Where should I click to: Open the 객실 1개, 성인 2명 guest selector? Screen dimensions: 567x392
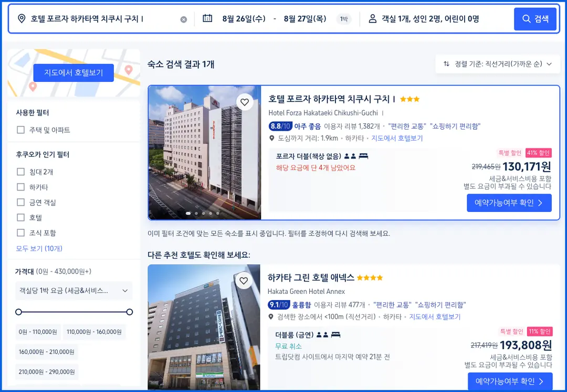click(x=430, y=19)
